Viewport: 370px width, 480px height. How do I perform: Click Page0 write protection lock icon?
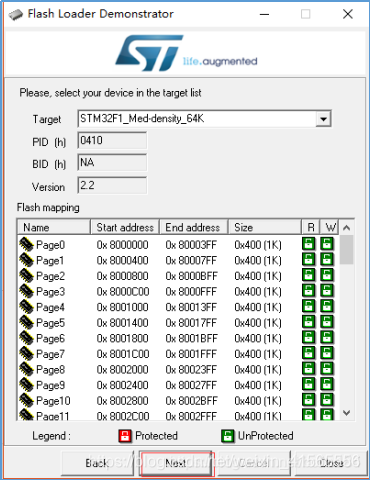pos(327,244)
